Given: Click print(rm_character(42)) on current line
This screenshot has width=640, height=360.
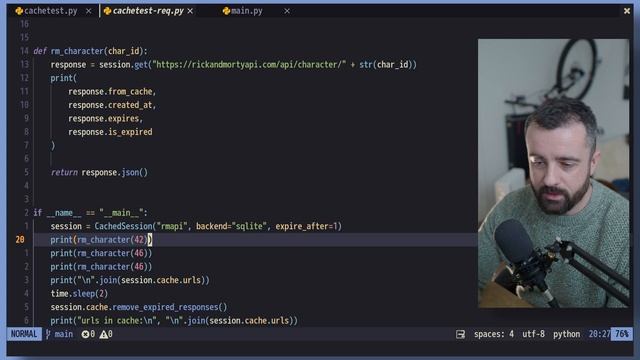Looking at the screenshot, I should 101,240.
